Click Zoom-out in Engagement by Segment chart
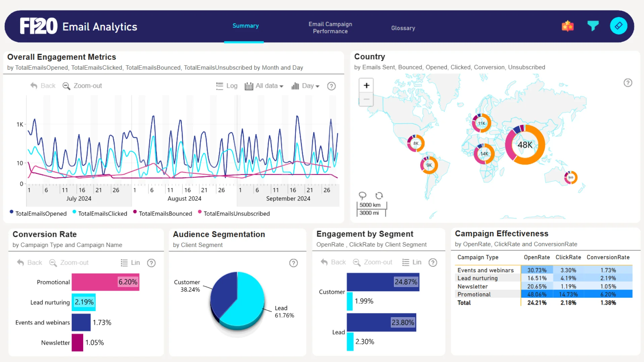Image resolution: width=644 pixels, height=362 pixels. (373, 262)
